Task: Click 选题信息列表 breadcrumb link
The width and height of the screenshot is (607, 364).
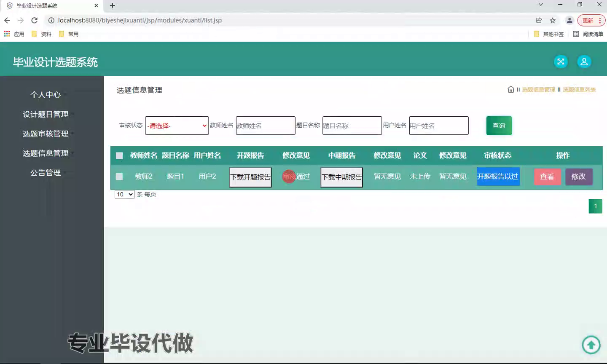Action: 579,89
